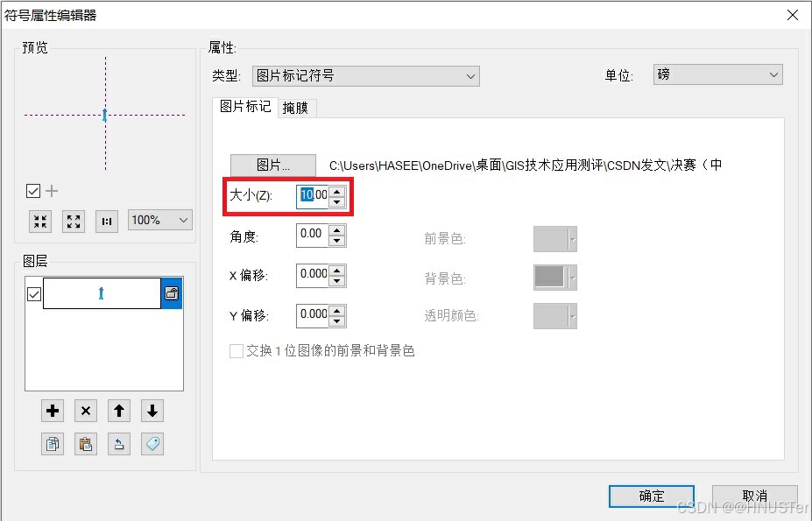Click the zoom in preview icon

[x=74, y=222]
